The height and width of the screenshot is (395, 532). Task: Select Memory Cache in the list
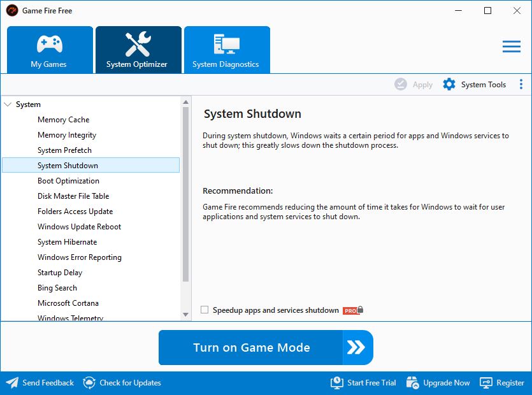64,120
